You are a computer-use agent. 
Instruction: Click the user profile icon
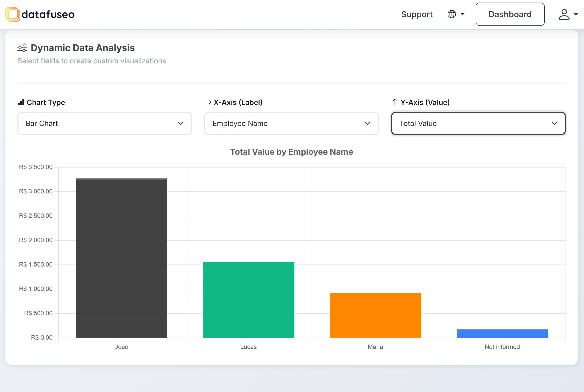[x=564, y=14]
